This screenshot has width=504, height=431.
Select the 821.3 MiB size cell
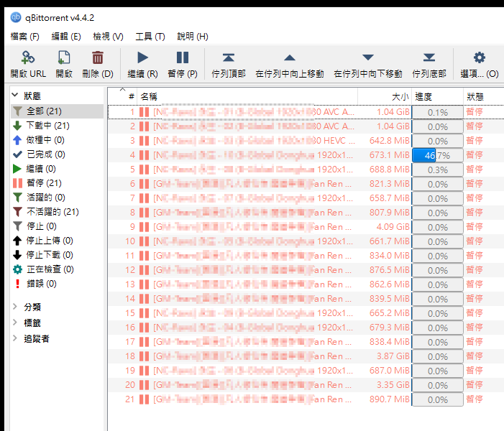(390, 184)
